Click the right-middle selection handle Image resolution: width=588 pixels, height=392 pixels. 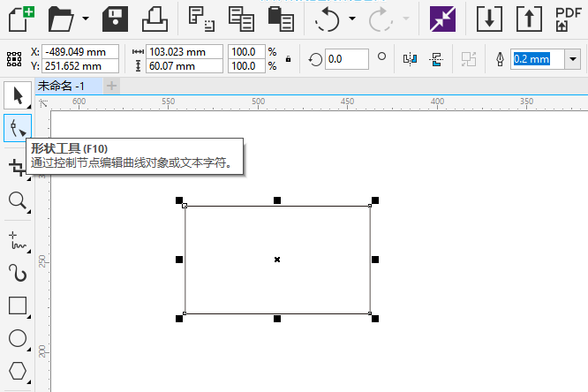tap(375, 260)
